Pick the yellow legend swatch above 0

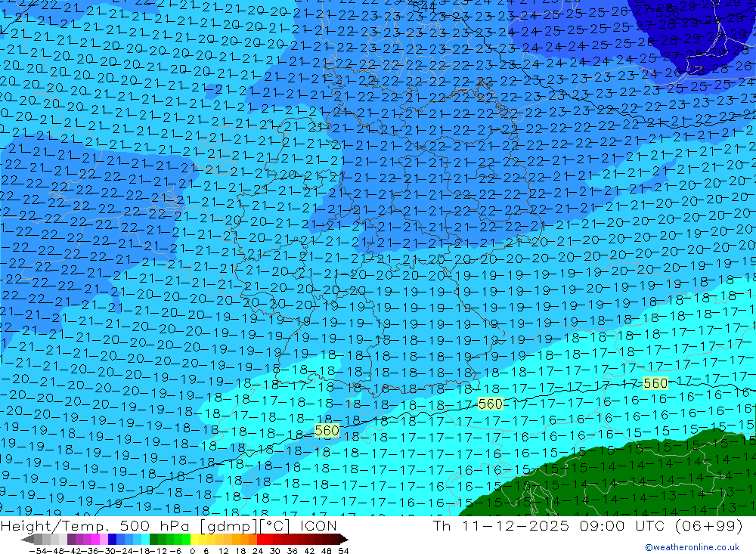(195, 540)
